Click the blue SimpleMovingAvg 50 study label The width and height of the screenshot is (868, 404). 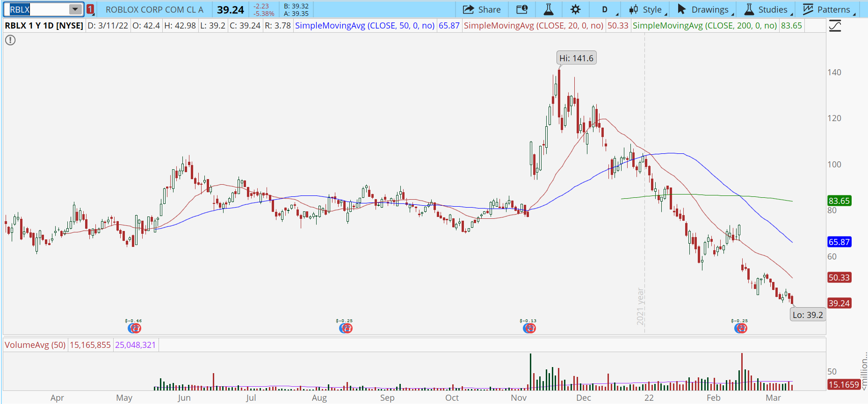click(365, 26)
